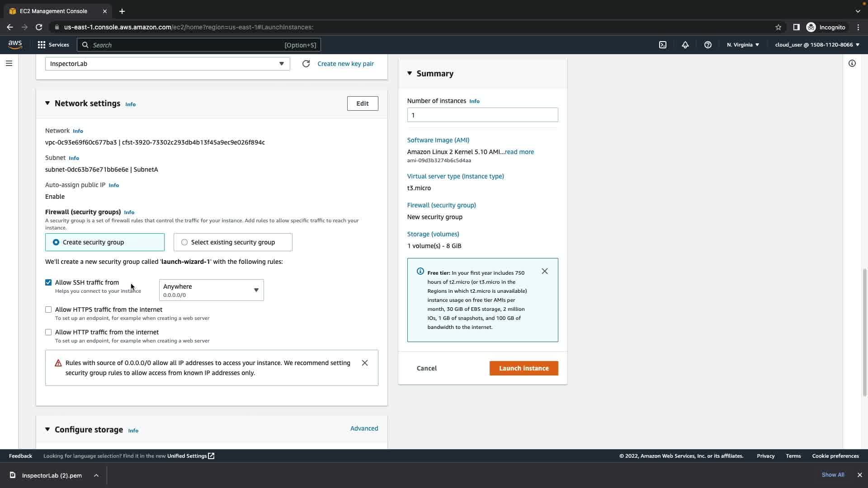This screenshot has height=488, width=868.
Task: Open the right-side info panel icon
Action: pyautogui.click(x=852, y=63)
